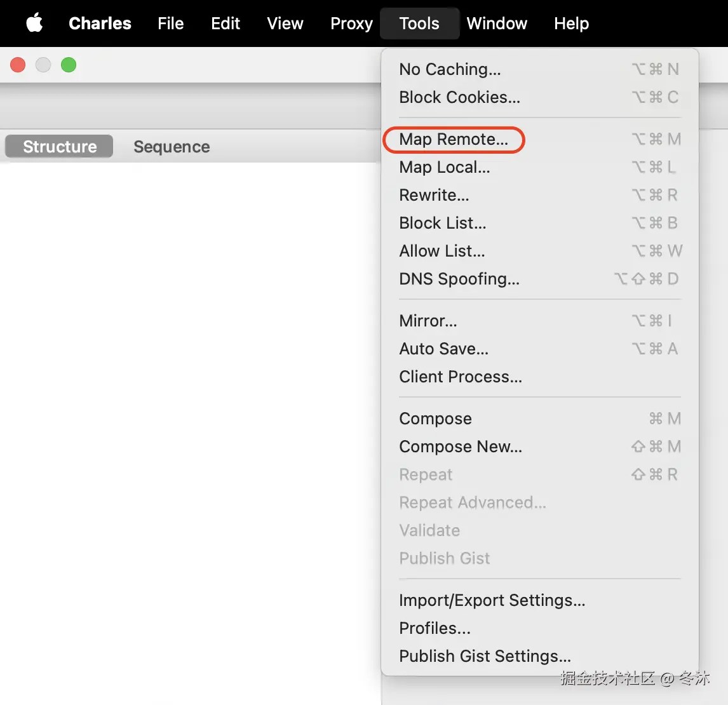Select the Rewrite... menu item
728x705 pixels.
pyautogui.click(x=539, y=195)
